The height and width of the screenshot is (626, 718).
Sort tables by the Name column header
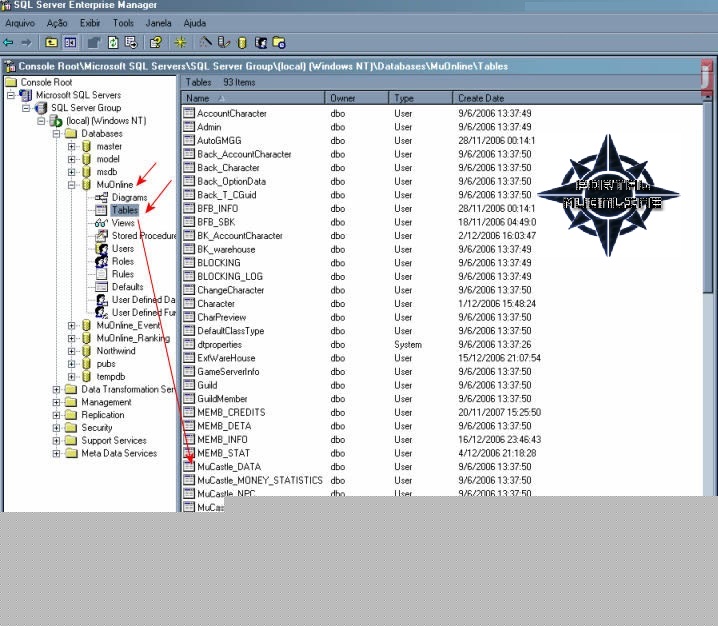tap(253, 98)
